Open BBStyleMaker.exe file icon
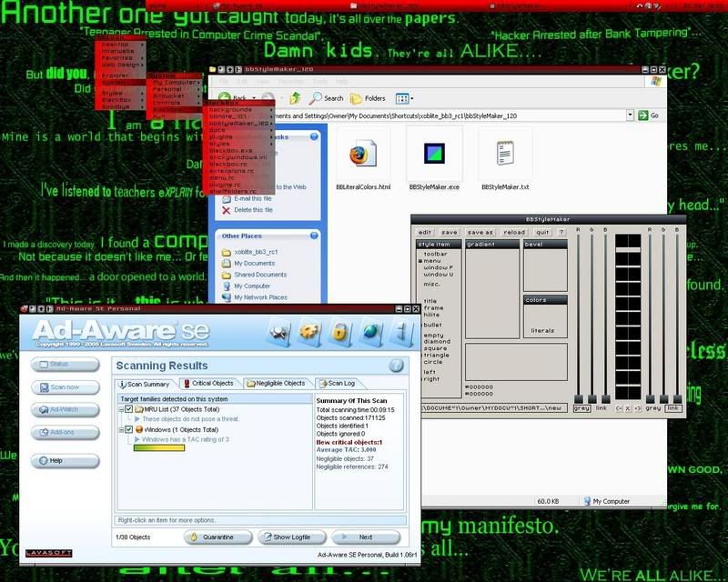The width and height of the screenshot is (728, 582). 434,156
